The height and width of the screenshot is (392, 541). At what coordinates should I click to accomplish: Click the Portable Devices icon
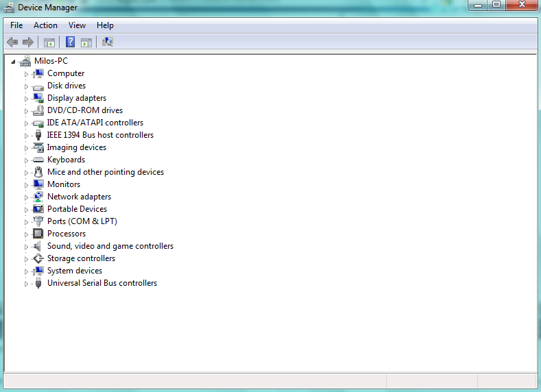pyautogui.click(x=38, y=209)
